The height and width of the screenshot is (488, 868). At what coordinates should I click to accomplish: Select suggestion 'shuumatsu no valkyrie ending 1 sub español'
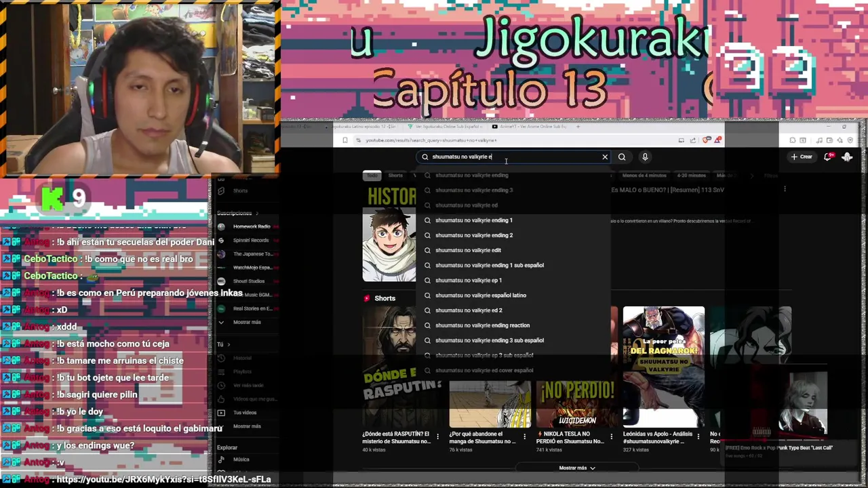click(x=514, y=265)
